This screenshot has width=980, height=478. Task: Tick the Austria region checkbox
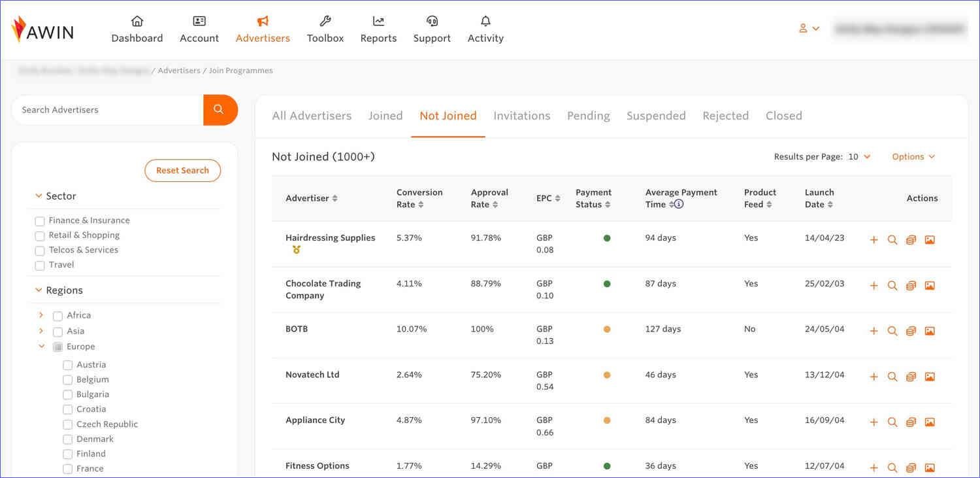coord(67,364)
